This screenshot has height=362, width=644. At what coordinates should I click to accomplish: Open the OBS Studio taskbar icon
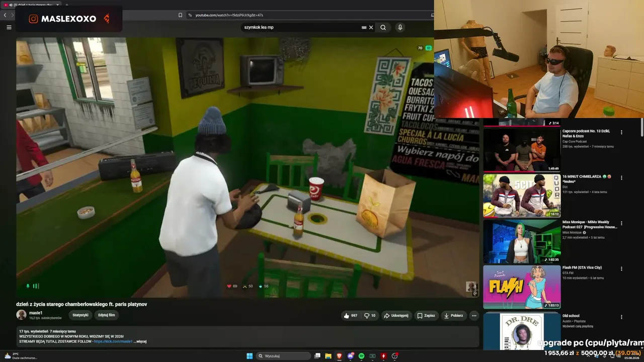tap(395, 356)
